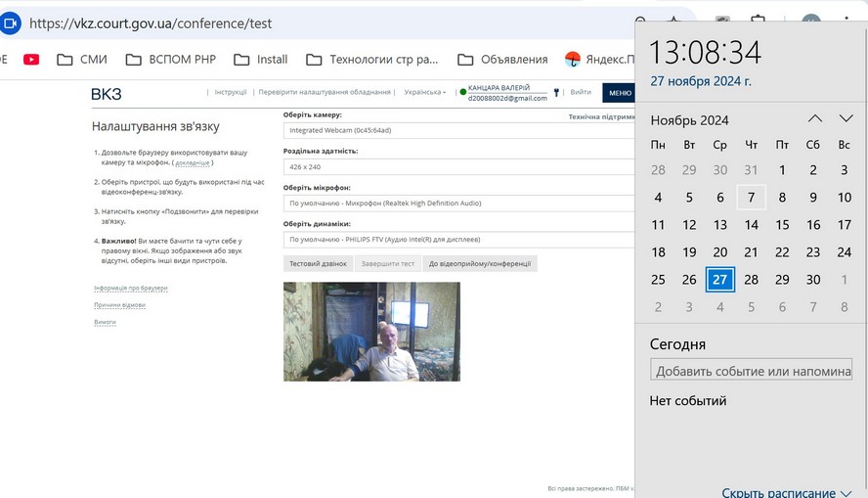Click the Нет событий text
Viewport: 868px width, 498px height.
687,400
